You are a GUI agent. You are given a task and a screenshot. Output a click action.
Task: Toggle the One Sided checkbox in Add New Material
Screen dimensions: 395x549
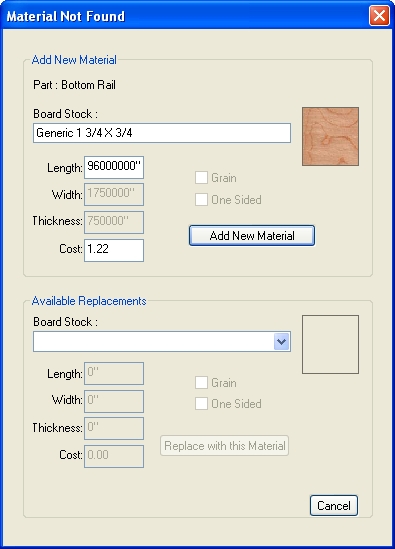201,200
